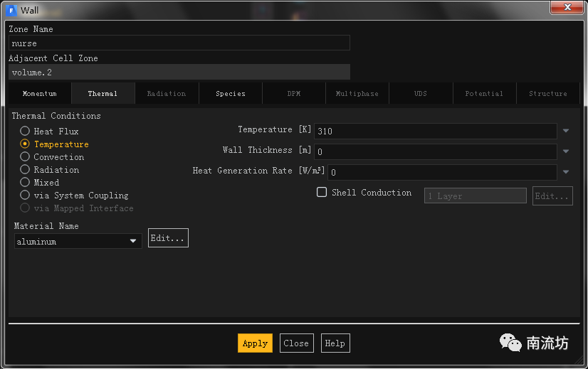Image resolution: width=588 pixels, height=369 pixels.
Task: Switch to the Momentum tab
Action: pyautogui.click(x=39, y=94)
